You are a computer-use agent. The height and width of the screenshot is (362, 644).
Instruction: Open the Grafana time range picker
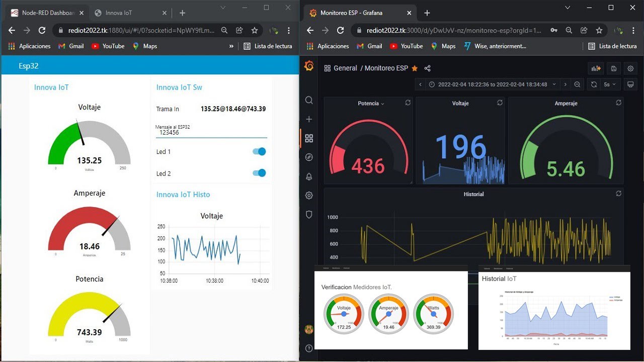pyautogui.click(x=493, y=84)
